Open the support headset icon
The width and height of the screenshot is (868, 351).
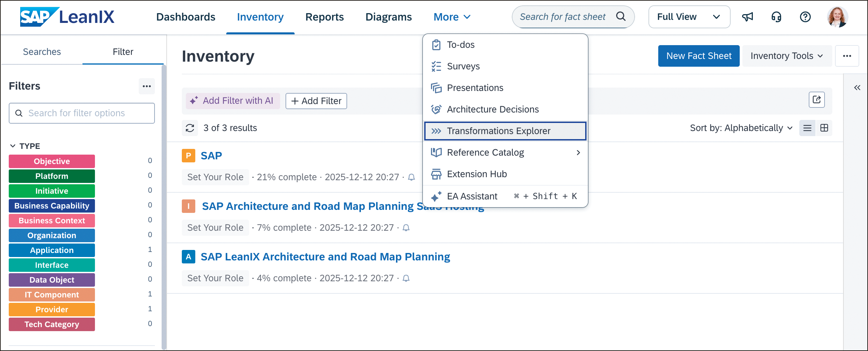(x=776, y=17)
